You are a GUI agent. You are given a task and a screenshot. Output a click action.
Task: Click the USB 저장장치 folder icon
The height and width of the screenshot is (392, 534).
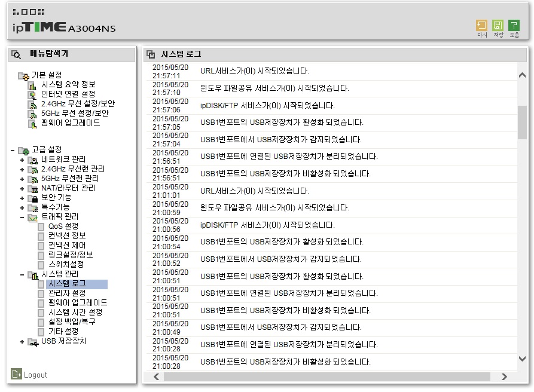point(33,342)
